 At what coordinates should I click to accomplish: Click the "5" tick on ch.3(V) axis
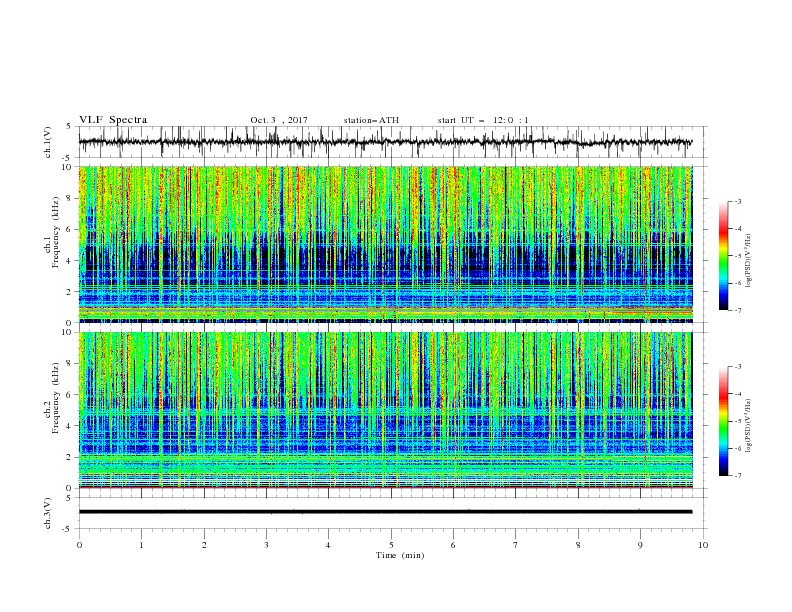pos(69,498)
